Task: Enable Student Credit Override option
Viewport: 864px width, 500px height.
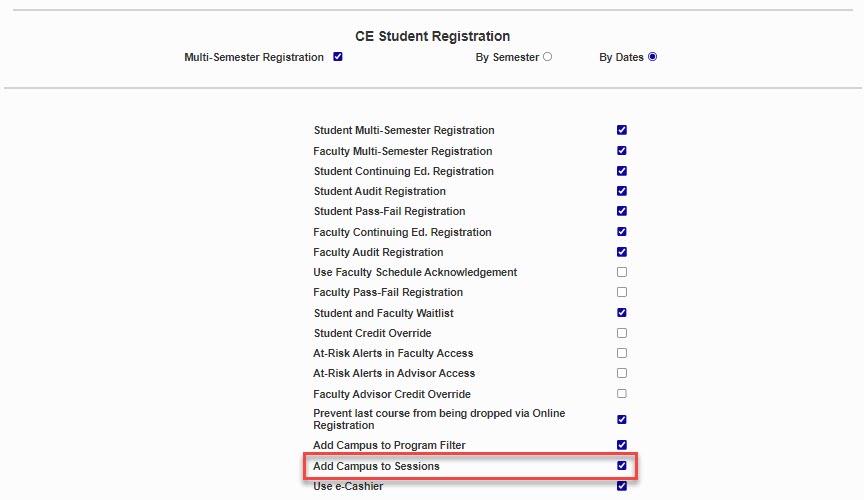Action: tap(622, 333)
